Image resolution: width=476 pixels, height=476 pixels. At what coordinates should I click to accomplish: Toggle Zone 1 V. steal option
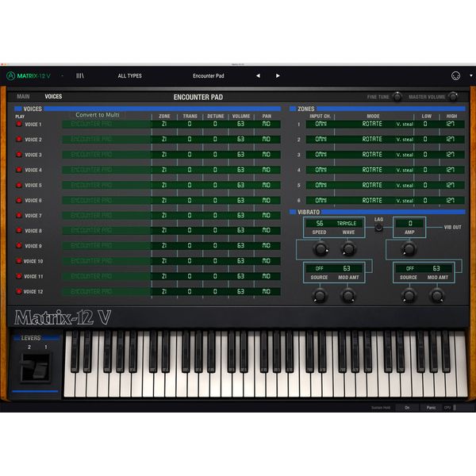click(x=405, y=125)
